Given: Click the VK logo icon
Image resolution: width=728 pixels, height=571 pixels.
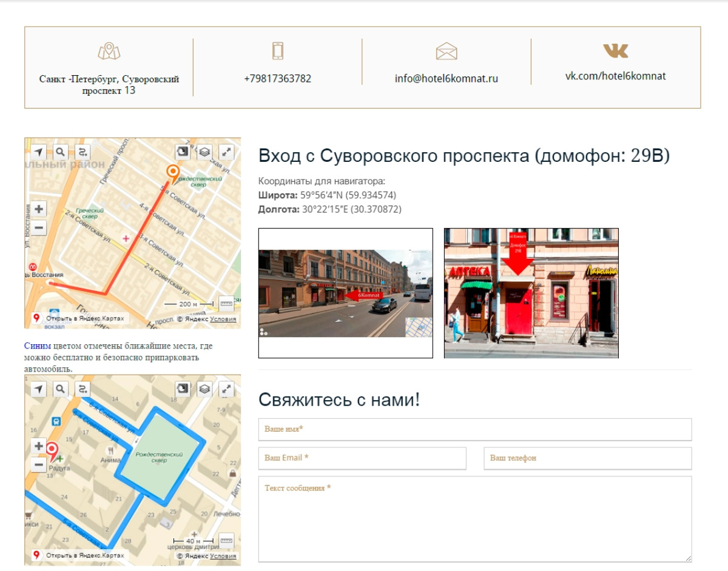Looking at the screenshot, I should (x=615, y=51).
